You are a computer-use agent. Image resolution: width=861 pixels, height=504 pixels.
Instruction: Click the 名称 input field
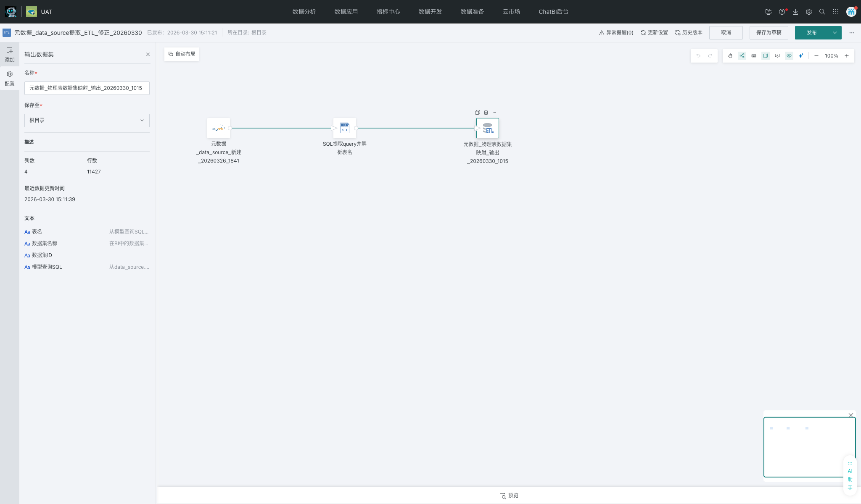(87, 88)
